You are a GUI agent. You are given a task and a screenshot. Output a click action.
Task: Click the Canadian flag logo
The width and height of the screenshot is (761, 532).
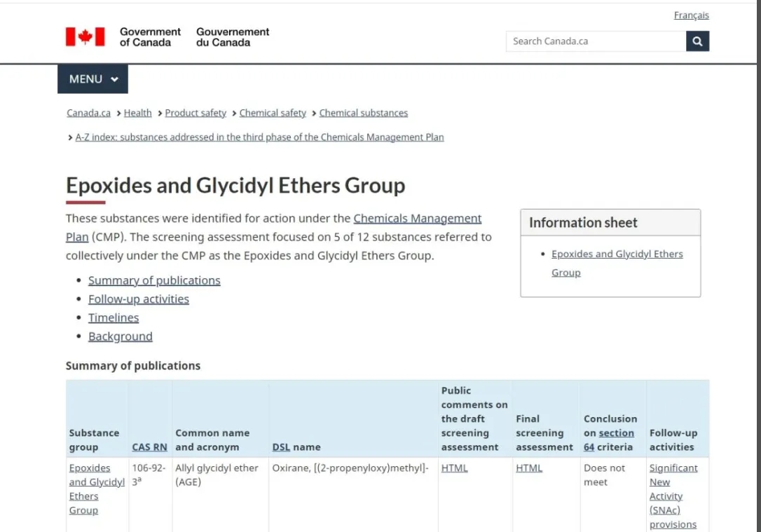pyautogui.click(x=85, y=37)
